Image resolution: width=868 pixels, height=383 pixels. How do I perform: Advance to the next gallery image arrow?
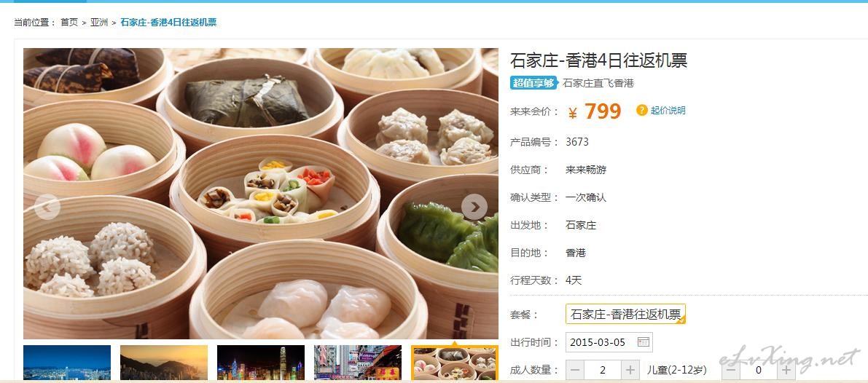tap(474, 208)
